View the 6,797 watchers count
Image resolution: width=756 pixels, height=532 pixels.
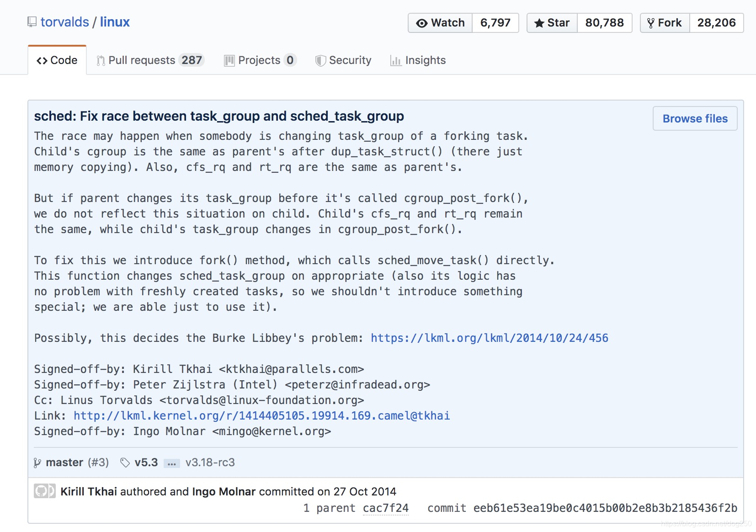tap(495, 23)
